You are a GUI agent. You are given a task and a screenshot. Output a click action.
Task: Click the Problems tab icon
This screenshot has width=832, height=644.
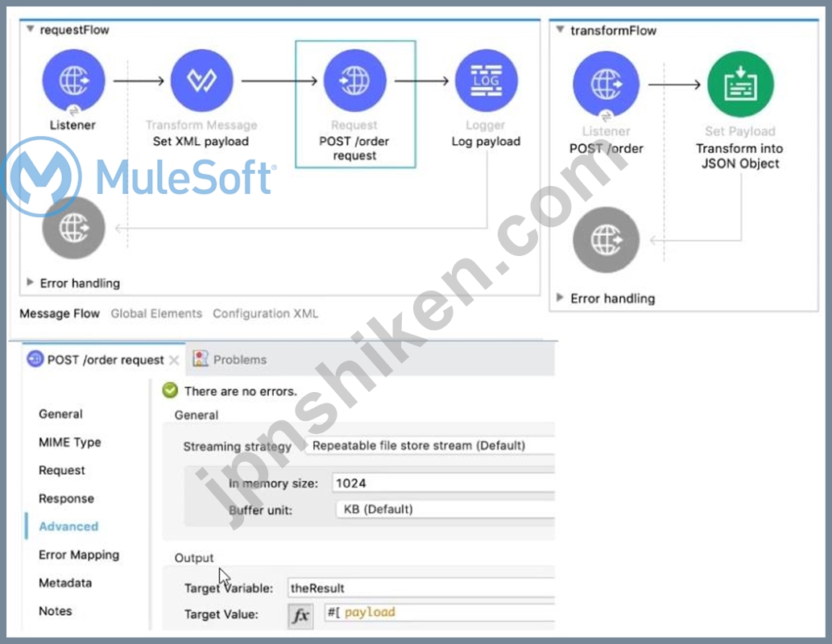200,359
